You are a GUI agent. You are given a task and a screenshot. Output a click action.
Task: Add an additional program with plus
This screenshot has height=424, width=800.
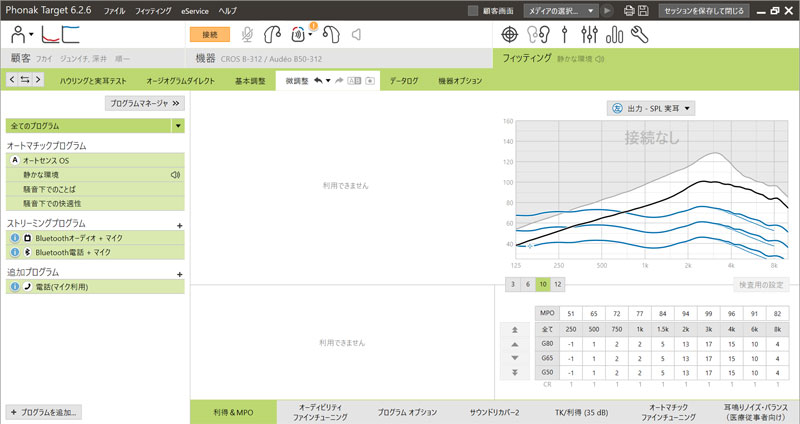(x=180, y=275)
